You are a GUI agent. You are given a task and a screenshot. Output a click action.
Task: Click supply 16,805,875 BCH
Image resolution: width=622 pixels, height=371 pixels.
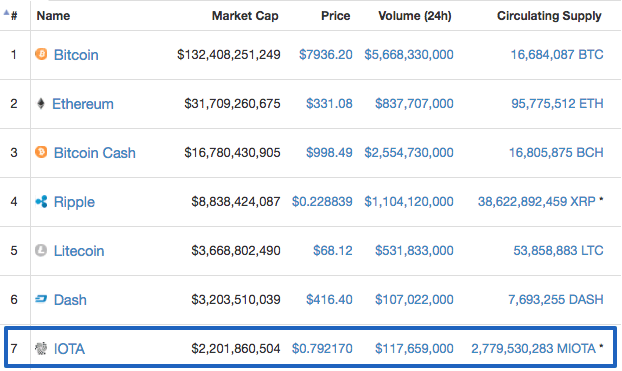click(556, 152)
